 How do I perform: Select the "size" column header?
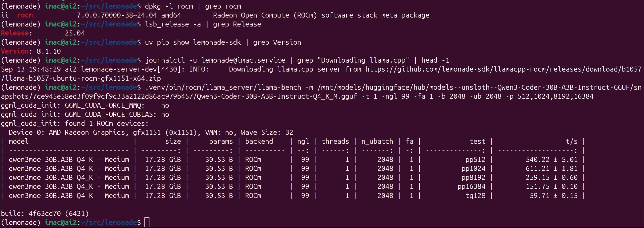click(173, 141)
